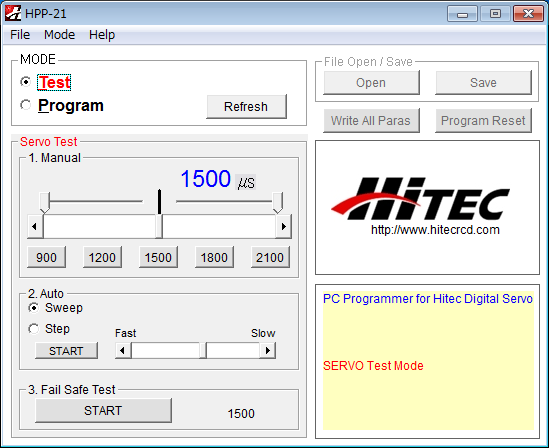
Task: Set pulse to 1500 preset
Action: click(x=158, y=257)
